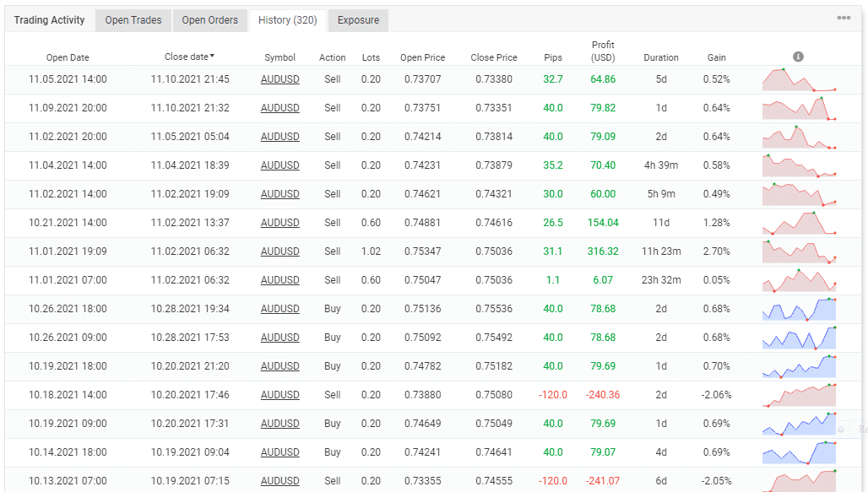Click AUDUSD link for the 316.32 profit trade

click(x=279, y=251)
